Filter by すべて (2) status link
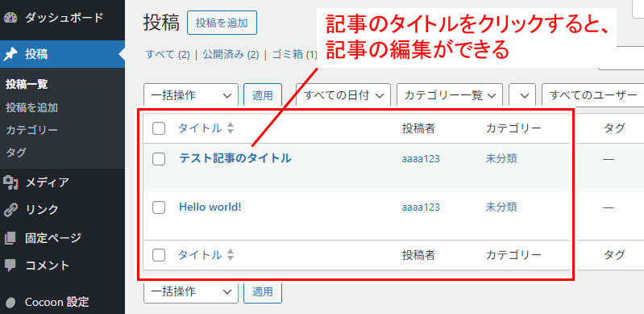Viewport: 644px width, 314px height. coord(168,54)
